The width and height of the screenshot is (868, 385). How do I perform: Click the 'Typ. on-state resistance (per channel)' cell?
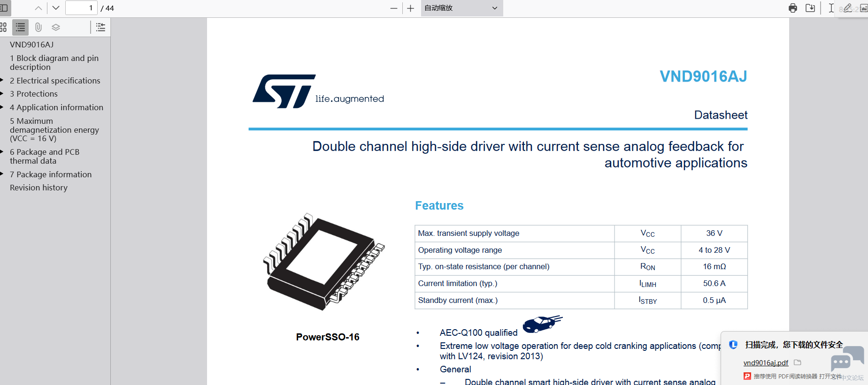(x=515, y=267)
